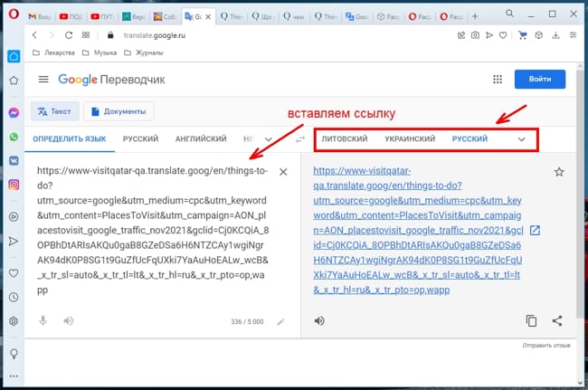Listen to the source text
This screenshot has width=588, height=390.
coord(68,321)
